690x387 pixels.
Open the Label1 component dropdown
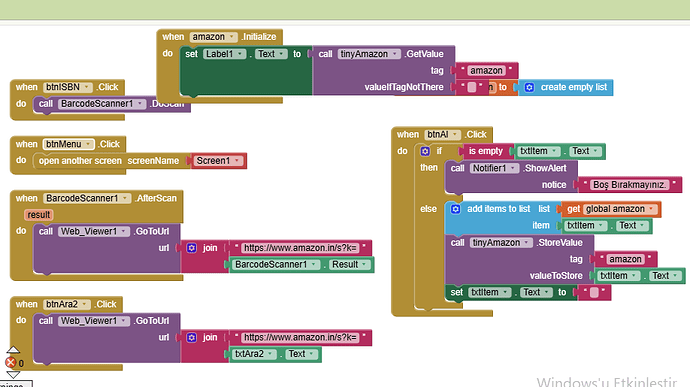(x=240, y=54)
